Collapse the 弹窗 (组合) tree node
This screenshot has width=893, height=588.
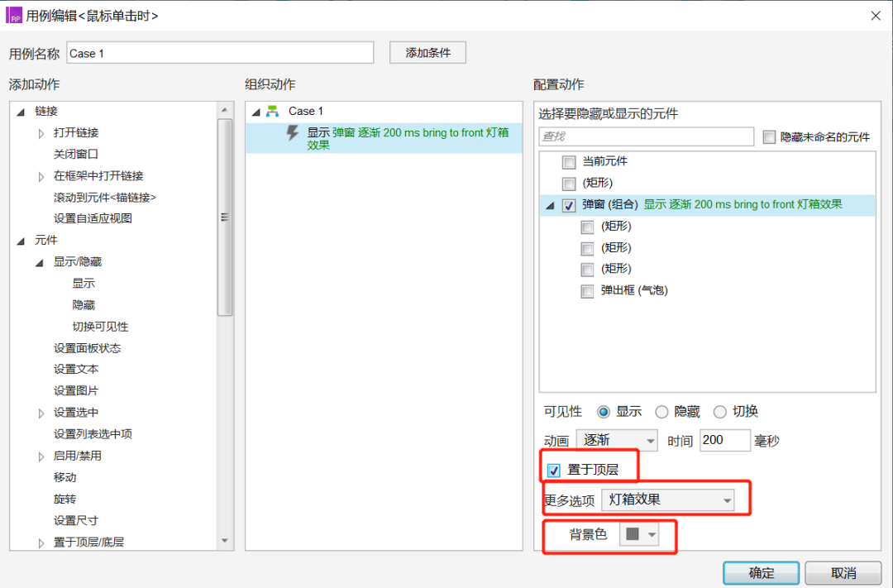tap(550, 206)
